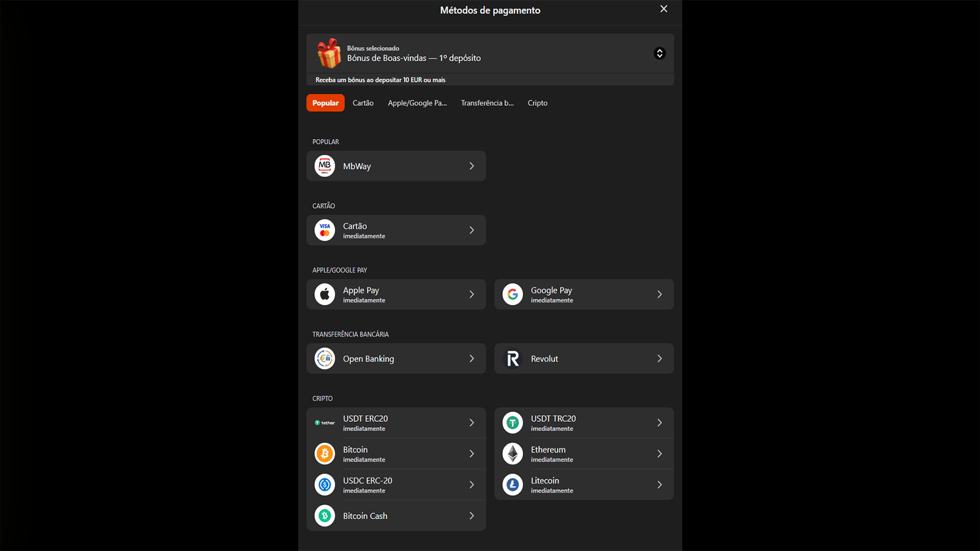Click the 'POPULAR' section heading
Screen dimensions: 980x551
point(326,142)
